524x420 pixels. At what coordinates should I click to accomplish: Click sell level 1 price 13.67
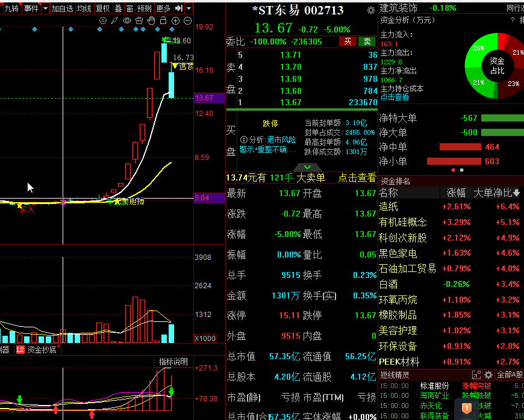coord(290,102)
